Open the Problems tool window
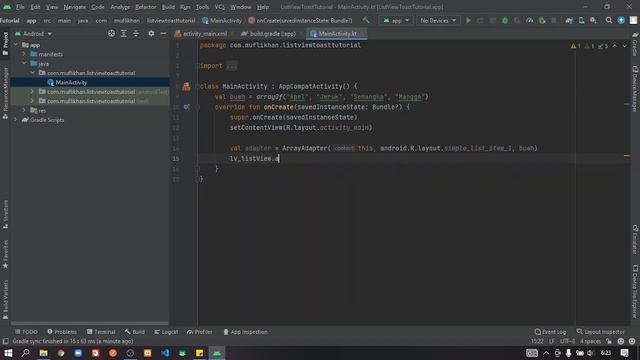Viewport: 640px width, 360px height. coord(62,332)
